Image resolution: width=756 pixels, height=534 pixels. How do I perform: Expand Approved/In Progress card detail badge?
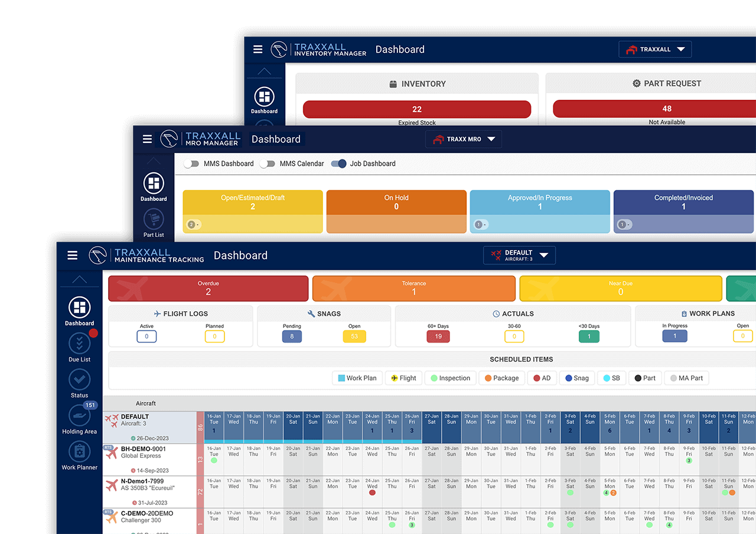[480, 224]
